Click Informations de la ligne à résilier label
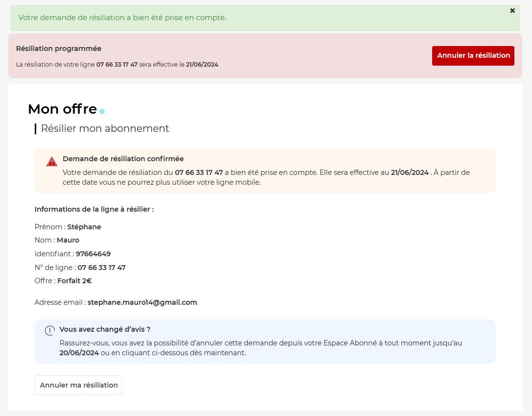The height and width of the screenshot is (416, 532). coord(94,209)
